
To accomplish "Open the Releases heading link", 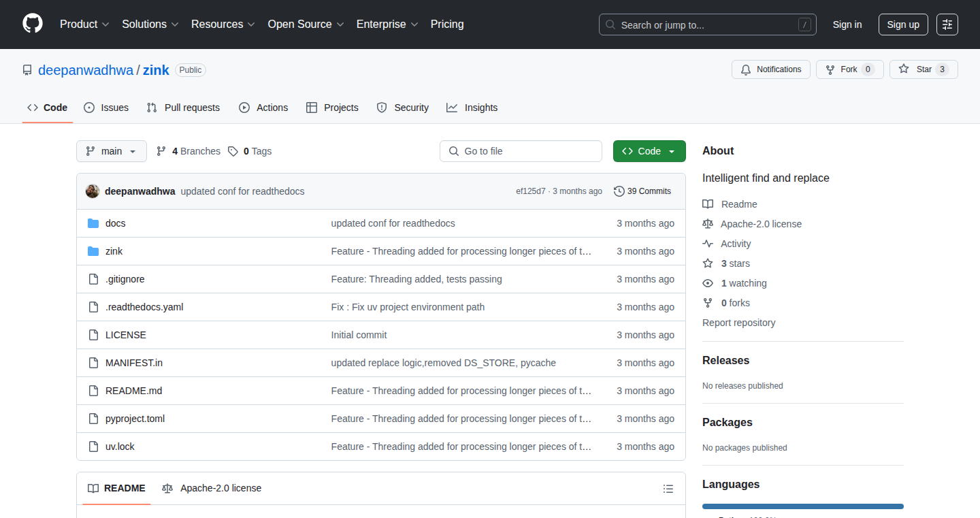I will (x=725, y=360).
